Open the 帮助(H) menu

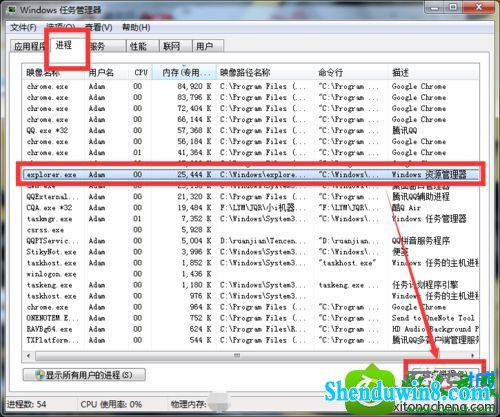click(136, 27)
